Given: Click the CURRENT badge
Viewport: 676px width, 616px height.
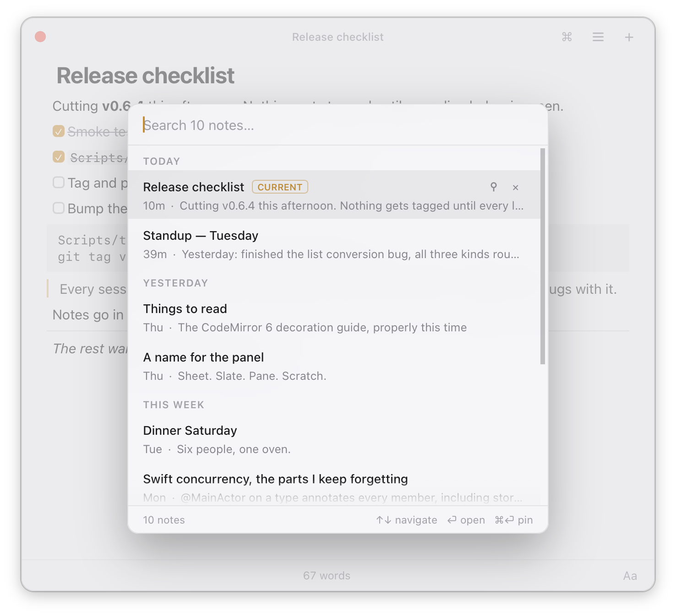Looking at the screenshot, I should [x=280, y=187].
